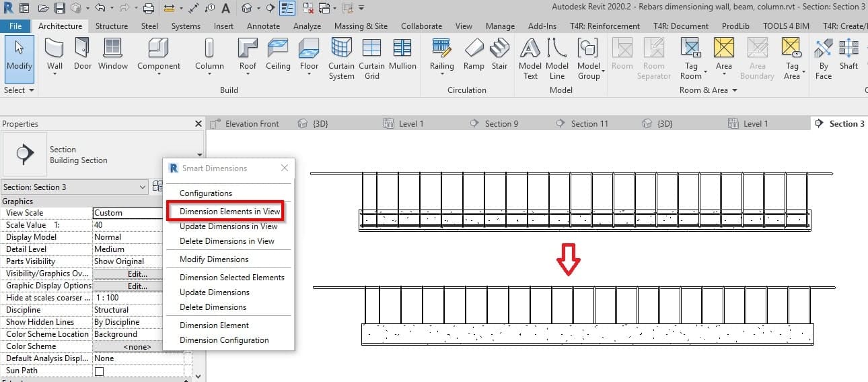
Task: Click the Thin Lines toggle in quick access toolbar
Action: click(287, 8)
